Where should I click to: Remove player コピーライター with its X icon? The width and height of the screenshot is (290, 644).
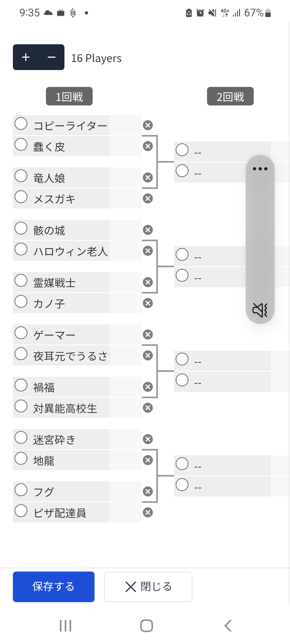click(x=148, y=125)
